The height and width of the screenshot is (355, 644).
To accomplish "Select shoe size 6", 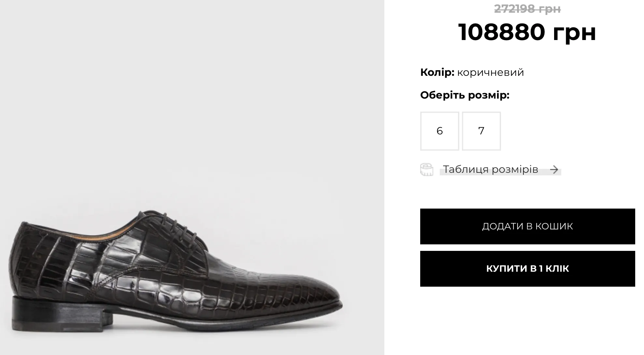I will coord(439,131).
